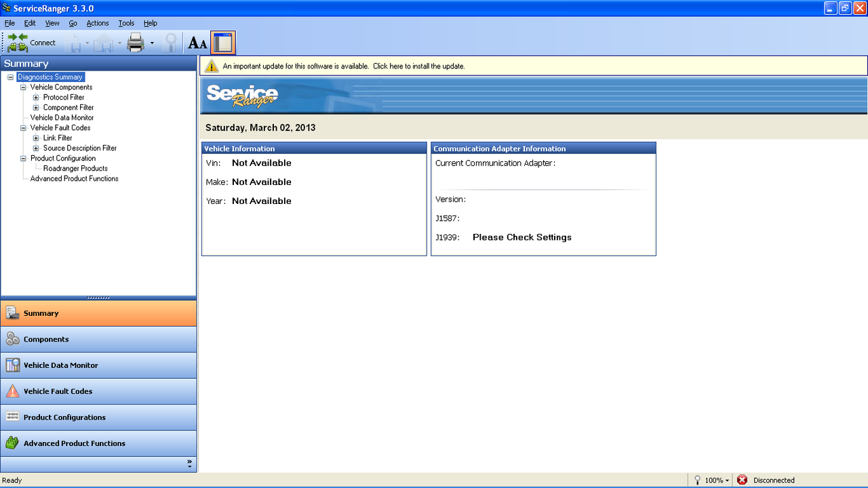Select Vehicle Fault Codes in tree
Viewport: 868px width, 488px height.
pos(60,128)
